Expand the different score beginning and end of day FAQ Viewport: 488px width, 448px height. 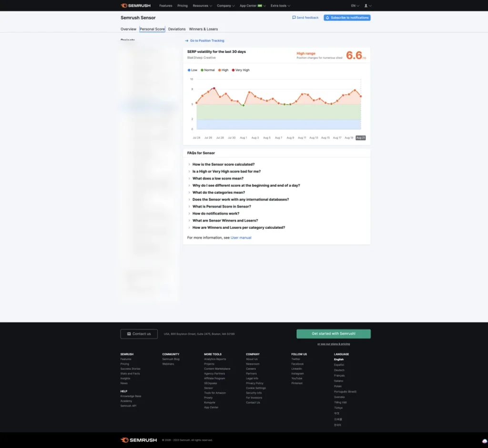tap(246, 185)
